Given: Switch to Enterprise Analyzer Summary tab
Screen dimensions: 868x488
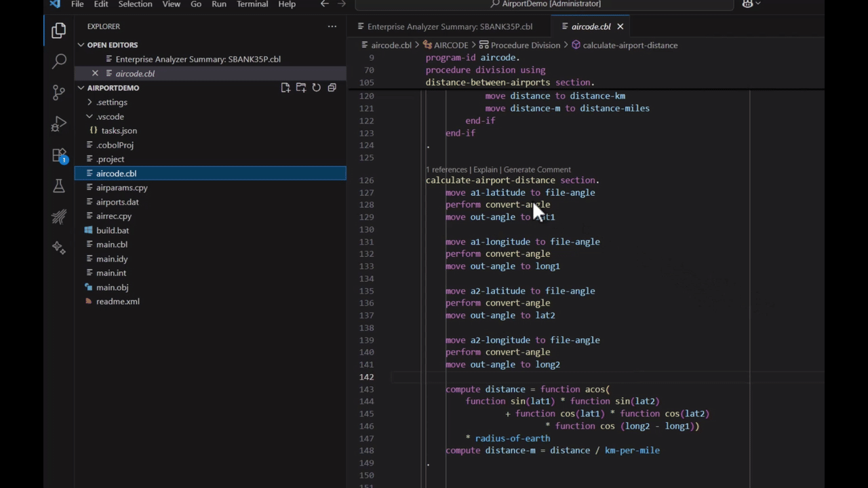Looking at the screenshot, I should click(x=450, y=26).
